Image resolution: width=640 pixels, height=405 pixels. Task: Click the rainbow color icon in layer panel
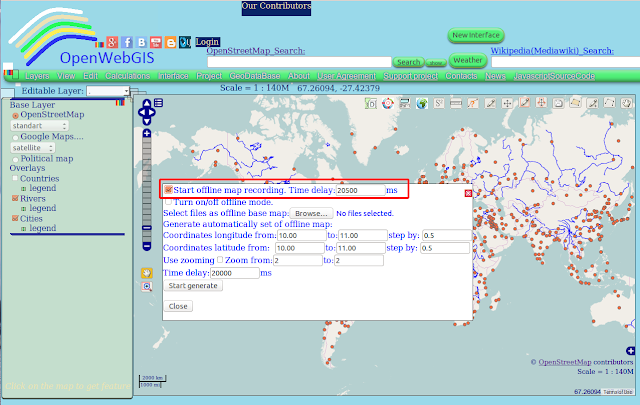[x=120, y=103]
